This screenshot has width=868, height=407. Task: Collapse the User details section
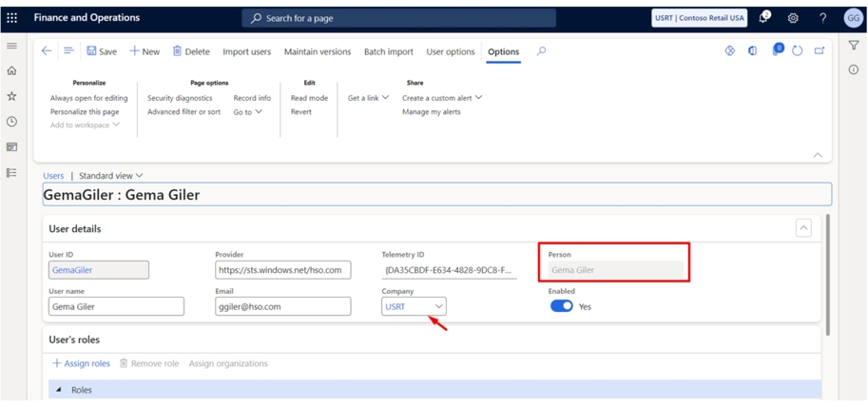803,228
